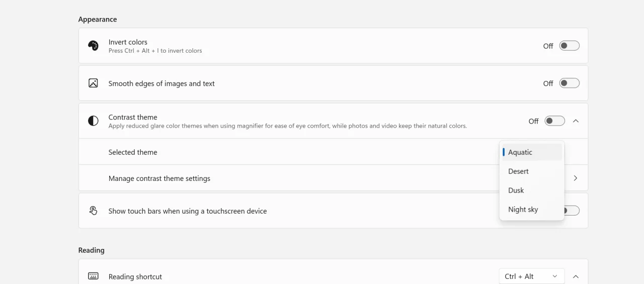Screen dimensions: 644x284
Task: Choose the Desert theme option
Action: point(532,171)
